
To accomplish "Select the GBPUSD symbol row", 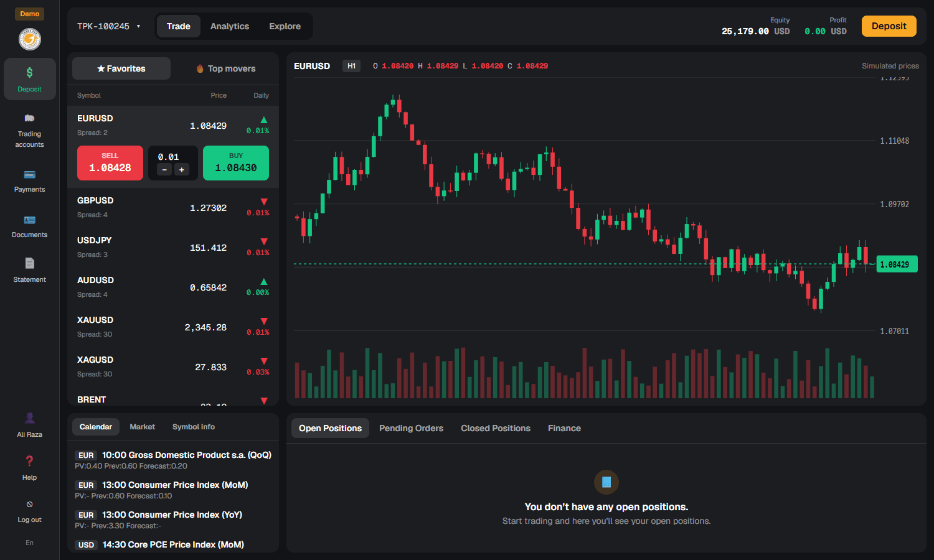I will click(x=173, y=208).
